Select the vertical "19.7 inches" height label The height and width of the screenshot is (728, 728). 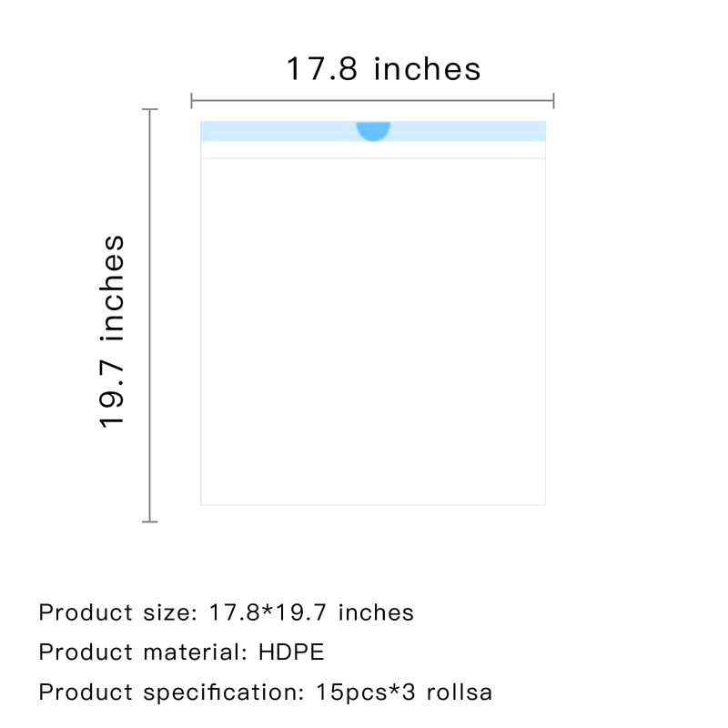[x=112, y=331]
